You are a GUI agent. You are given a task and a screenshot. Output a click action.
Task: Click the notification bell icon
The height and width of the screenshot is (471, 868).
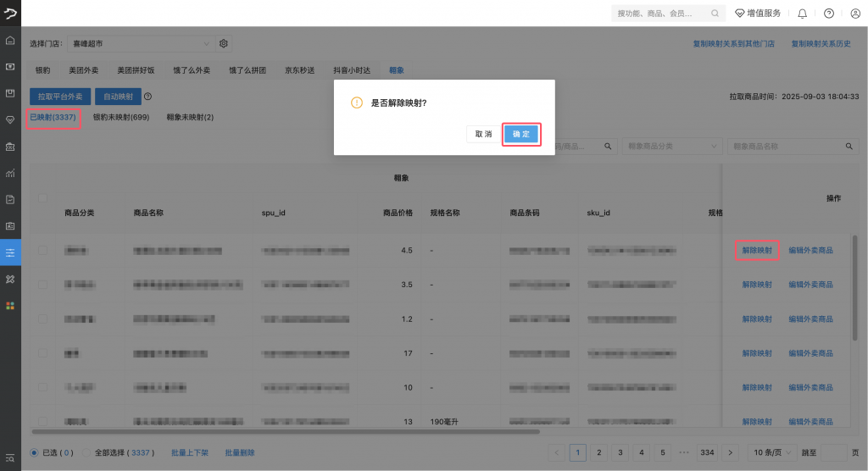803,14
